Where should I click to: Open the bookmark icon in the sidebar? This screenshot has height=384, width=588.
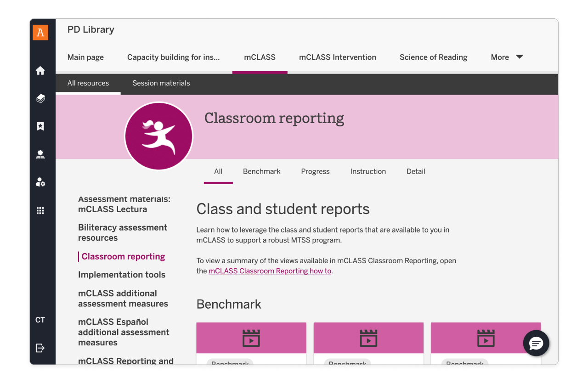40,126
